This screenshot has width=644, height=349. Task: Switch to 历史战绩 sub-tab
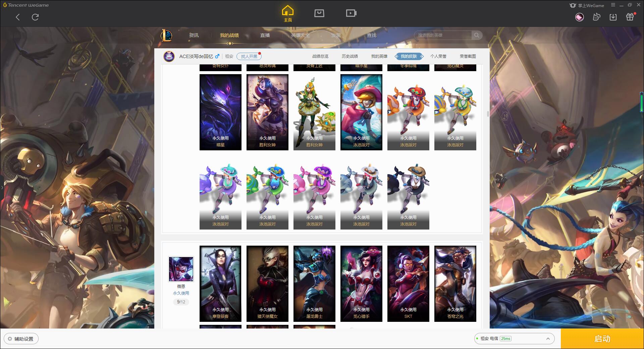[350, 56]
